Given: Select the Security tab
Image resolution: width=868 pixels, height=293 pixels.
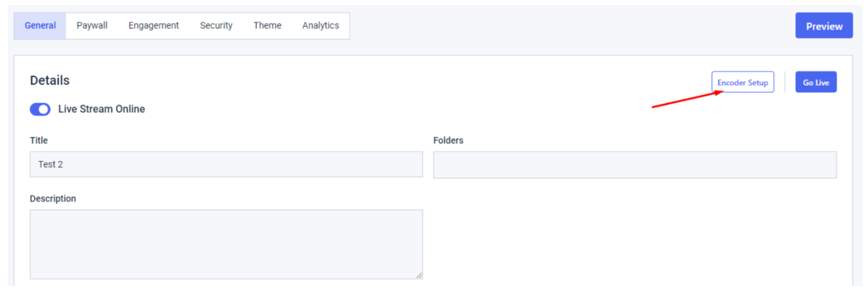Looking at the screenshot, I should coord(216,26).
